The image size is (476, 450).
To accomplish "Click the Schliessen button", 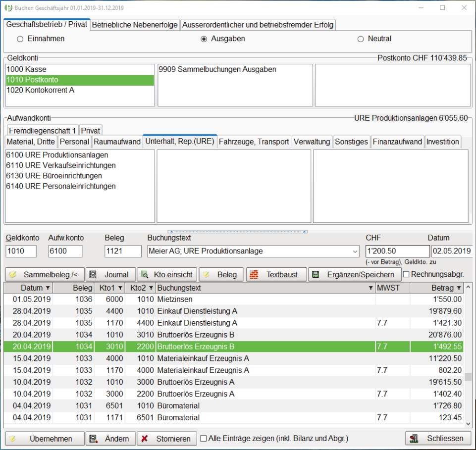I will pos(437,439).
